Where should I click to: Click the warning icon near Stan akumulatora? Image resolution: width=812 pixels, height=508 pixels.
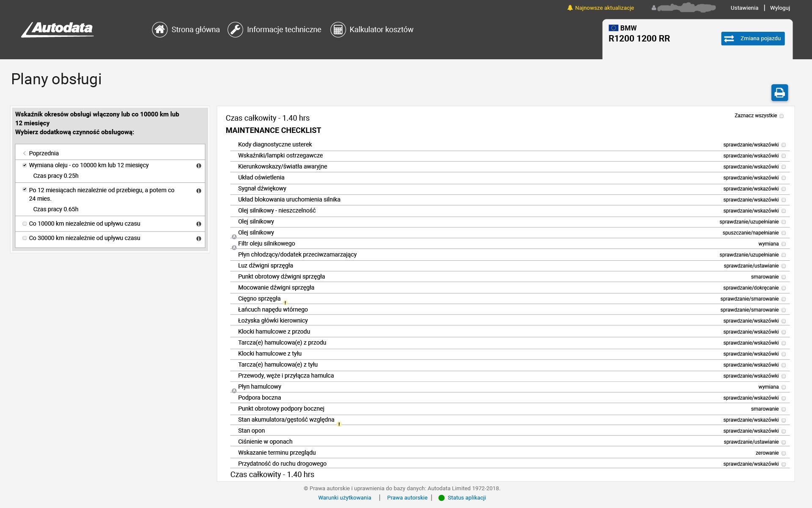339,423
